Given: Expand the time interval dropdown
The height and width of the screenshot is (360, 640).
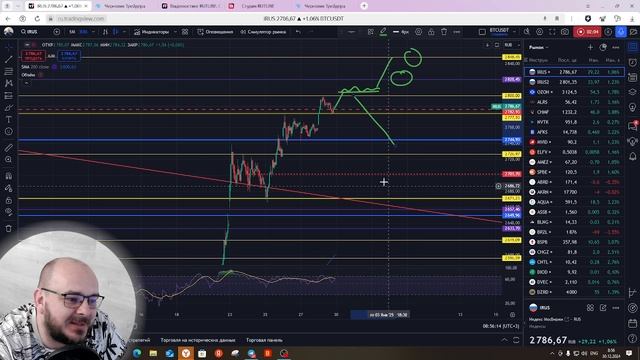Looking at the screenshot, I should pyautogui.click(x=93, y=32).
